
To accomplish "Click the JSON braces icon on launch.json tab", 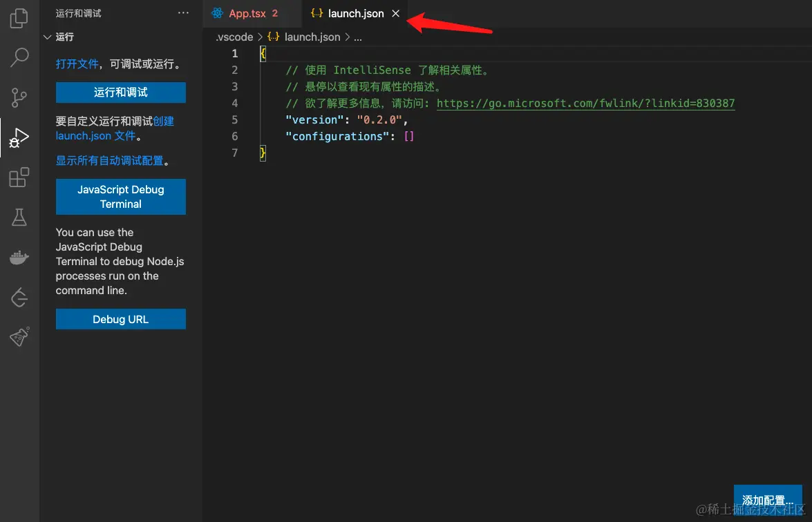I will [317, 13].
